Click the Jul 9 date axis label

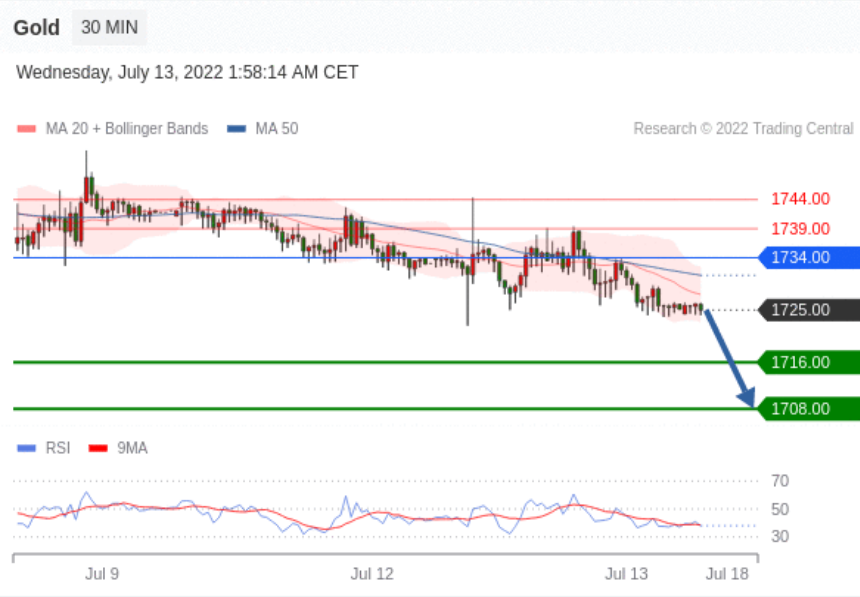click(x=102, y=574)
